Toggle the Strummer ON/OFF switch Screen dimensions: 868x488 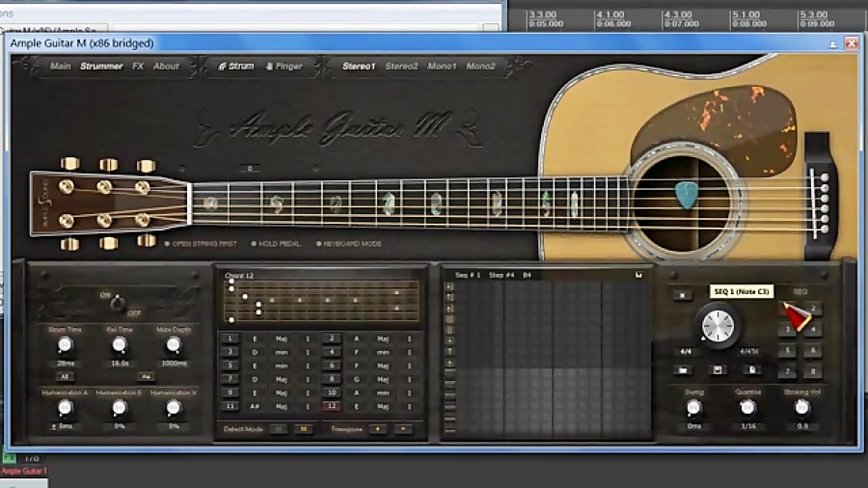[x=119, y=304]
